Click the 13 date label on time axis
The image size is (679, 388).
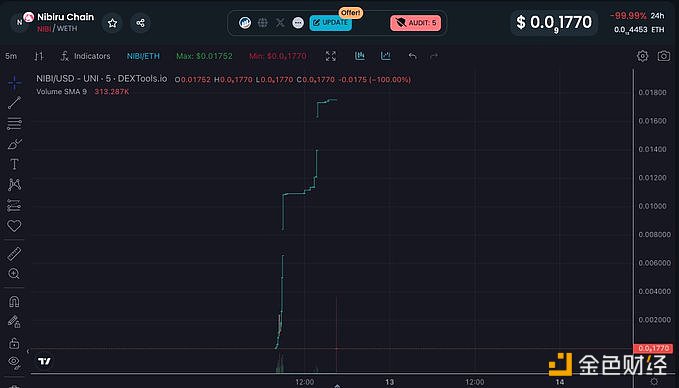pyautogui.click(x=390, y=382)
